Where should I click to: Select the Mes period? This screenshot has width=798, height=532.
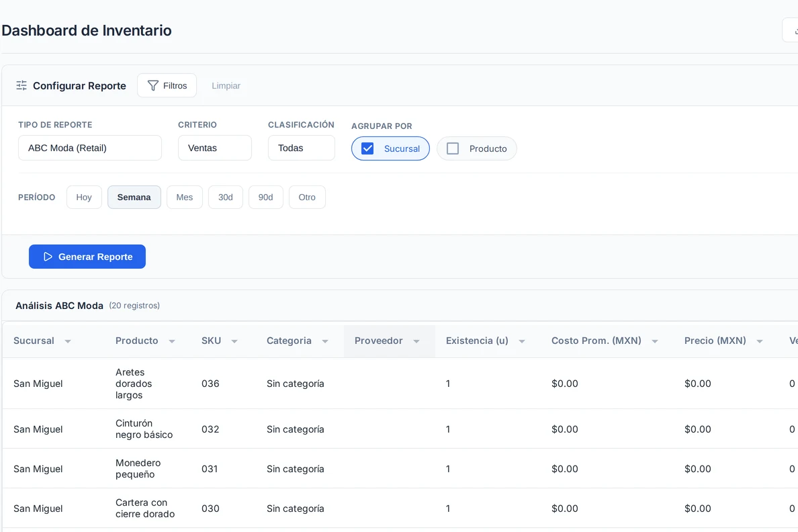(184, 197)
